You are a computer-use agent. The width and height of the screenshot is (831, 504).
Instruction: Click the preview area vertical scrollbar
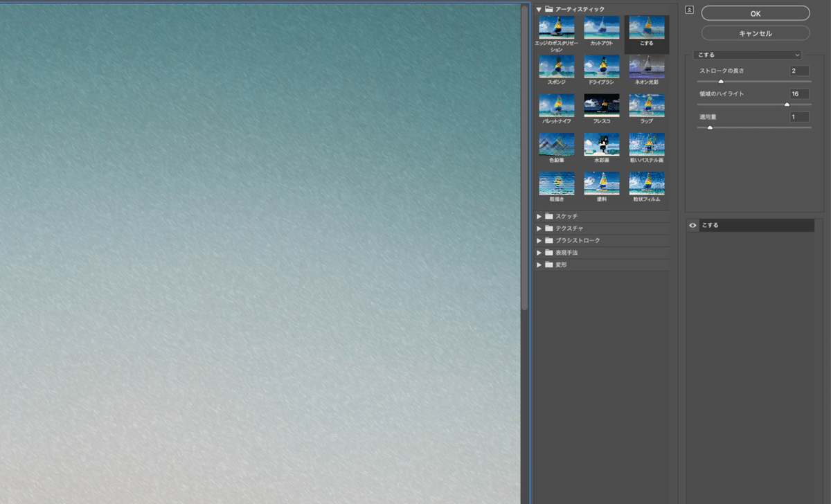[x=525, y=156]
